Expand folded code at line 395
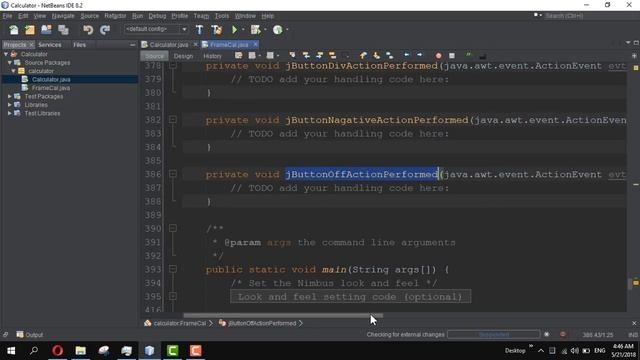This screenshot has width=640, height=360. coord(173,296)
